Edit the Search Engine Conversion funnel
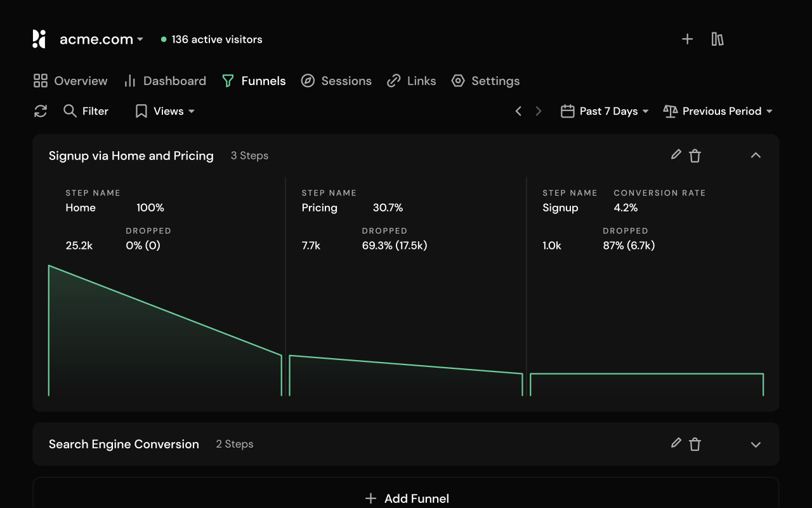This screenshot has width=812, height=508. (675, 443)
